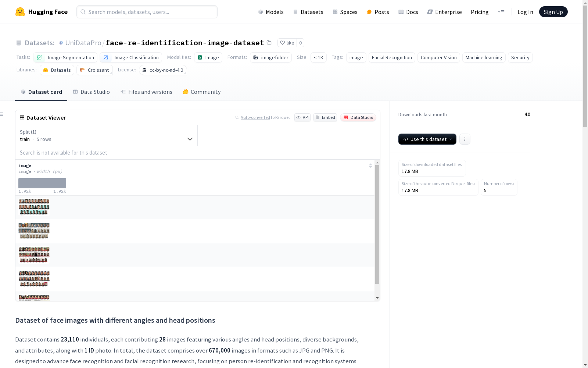
Task: Click the Downloads last month value 40
Action: coord(527,114)
